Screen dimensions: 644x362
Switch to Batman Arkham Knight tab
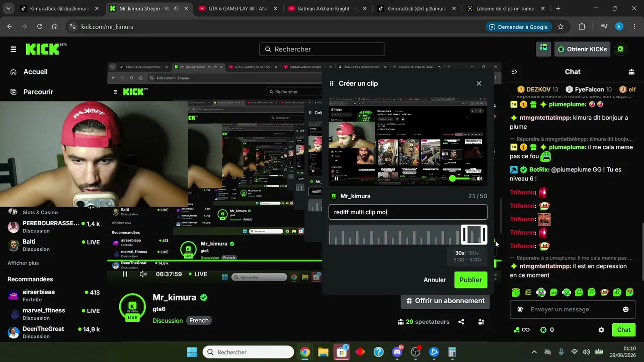(x=326, y=9)
